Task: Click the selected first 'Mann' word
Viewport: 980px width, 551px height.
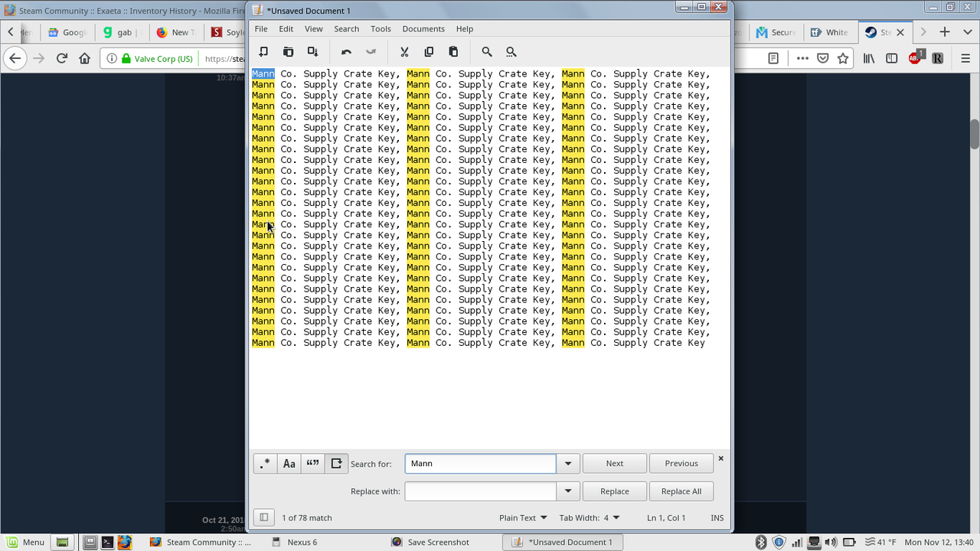Action: coord(263,74)
